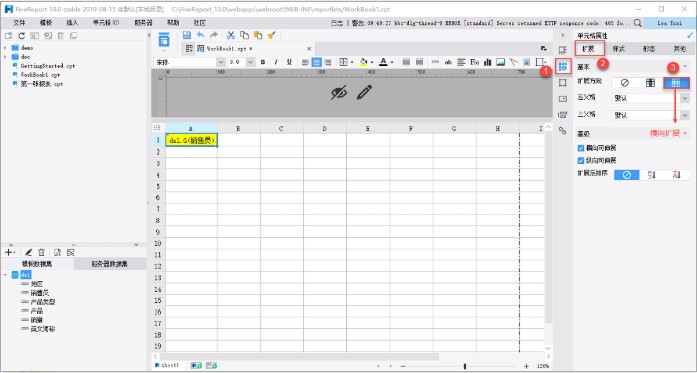The height and width of the screenshot is (373, 697).
Task: Click the hidden eye icon in parameter pane
Action: tap(339, 92)
